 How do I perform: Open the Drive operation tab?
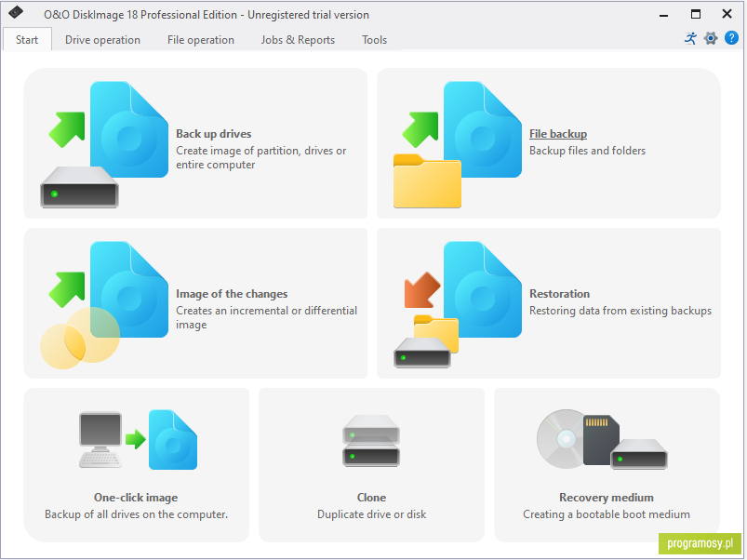click(x=102, y=39)
